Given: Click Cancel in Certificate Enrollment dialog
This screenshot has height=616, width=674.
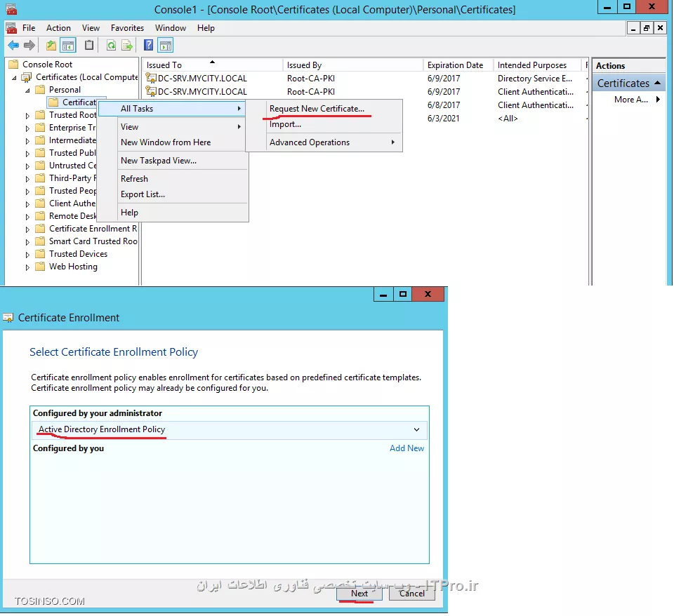Looking at the screenshot, I should (x=412, y=594).
